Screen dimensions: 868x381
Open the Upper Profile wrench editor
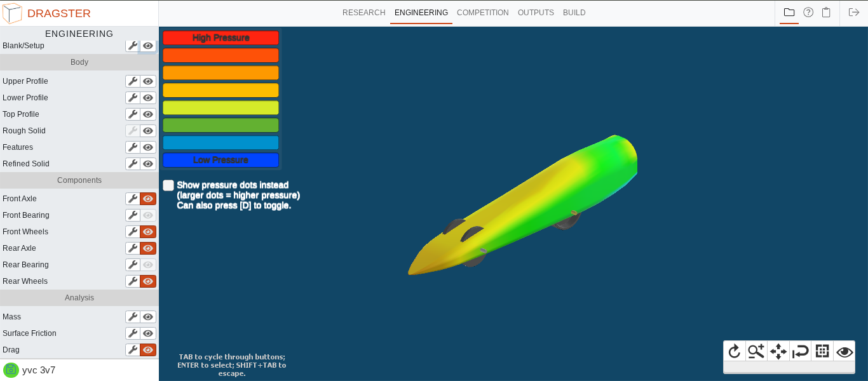[132, 81]
